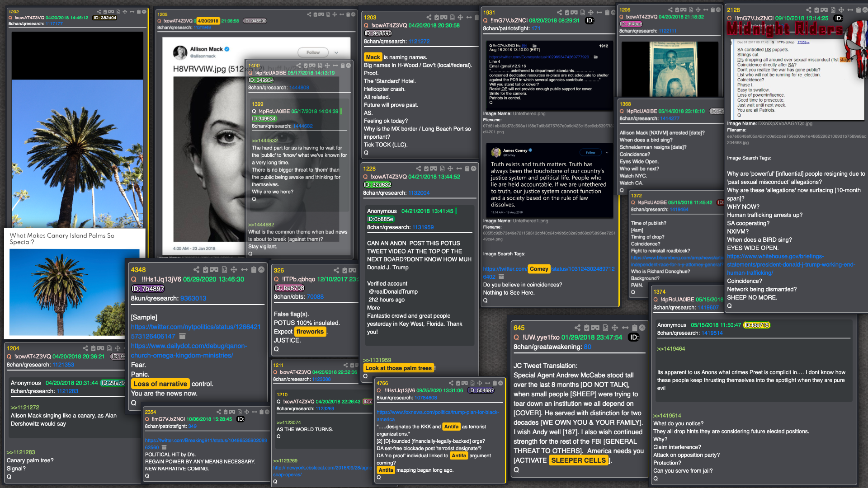Image resolution: width=868 pixels, height=488 pixels.
Task: Open the whitehouse.gov briefings link in post 2128
Action: (791, 264)
